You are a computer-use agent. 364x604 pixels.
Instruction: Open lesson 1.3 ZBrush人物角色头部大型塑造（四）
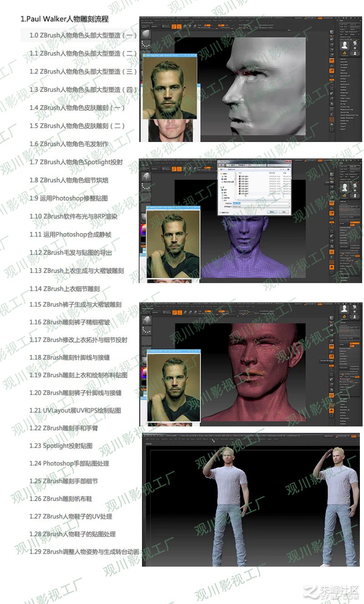click(83, 90)
